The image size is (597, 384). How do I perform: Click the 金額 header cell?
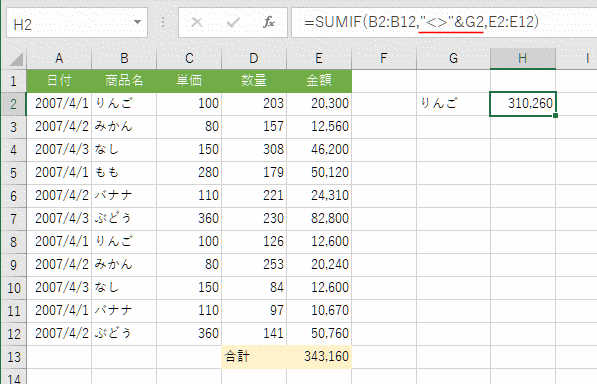pyautogui.click(x=319, y=81)
